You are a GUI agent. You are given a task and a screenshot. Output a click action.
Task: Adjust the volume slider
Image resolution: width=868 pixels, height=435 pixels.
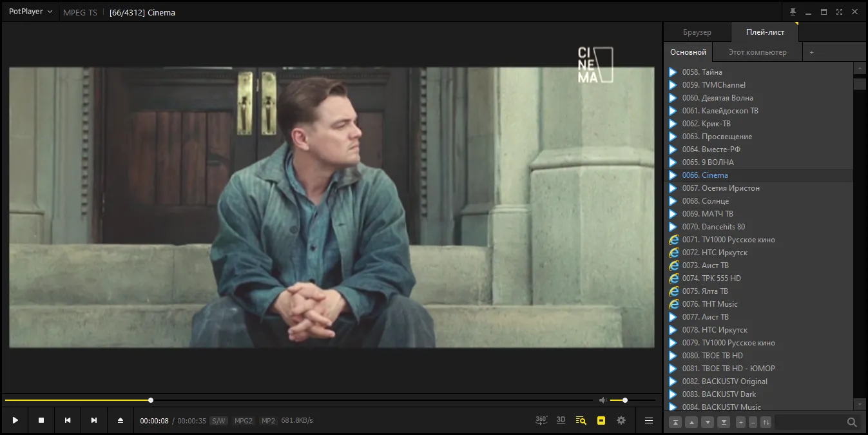632,400
